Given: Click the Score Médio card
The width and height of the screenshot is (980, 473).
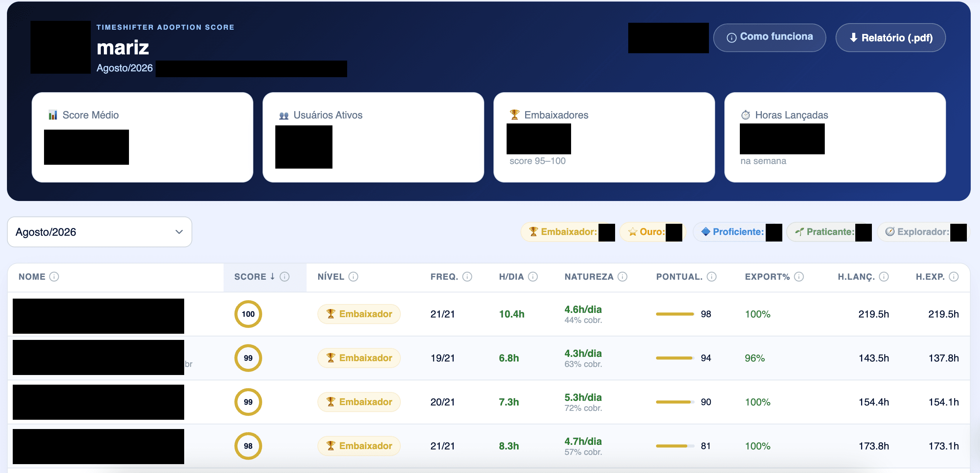Looking at the screenshot, I should (x=142, y=137).
